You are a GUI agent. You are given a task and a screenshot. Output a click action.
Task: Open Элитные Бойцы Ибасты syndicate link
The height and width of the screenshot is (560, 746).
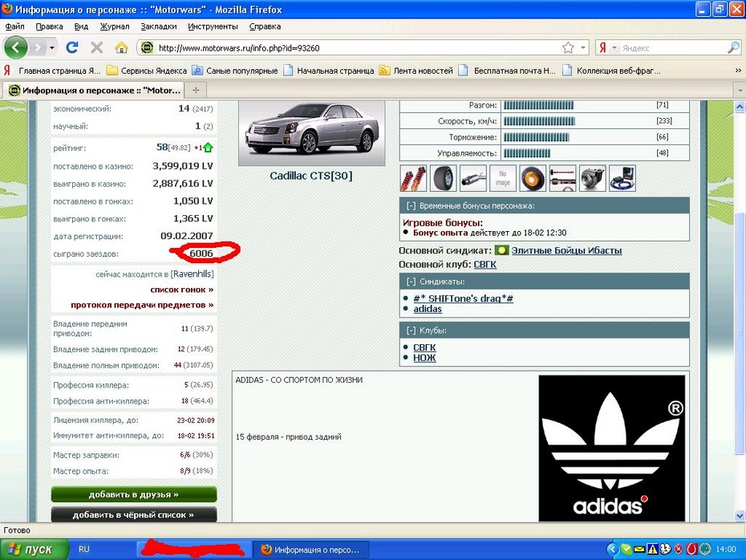[x=566, y=250]
